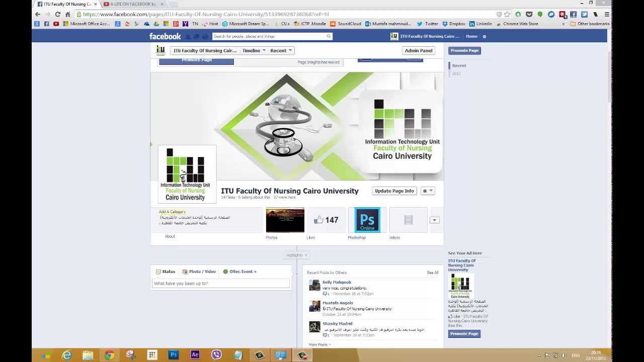Select the Status composer tab
The image size is (644, 362).
click(166, 271)
